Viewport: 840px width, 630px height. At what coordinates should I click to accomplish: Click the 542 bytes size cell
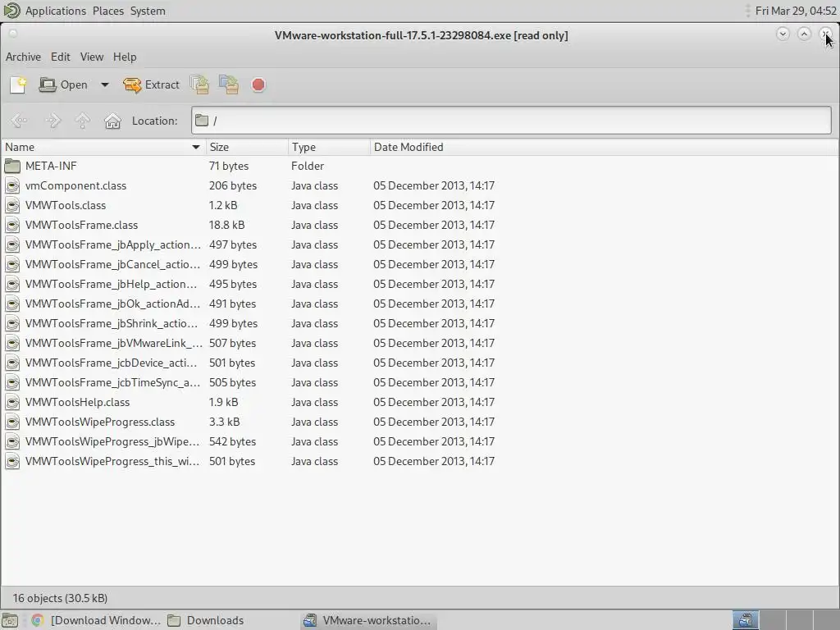click(x=232, y=442)
